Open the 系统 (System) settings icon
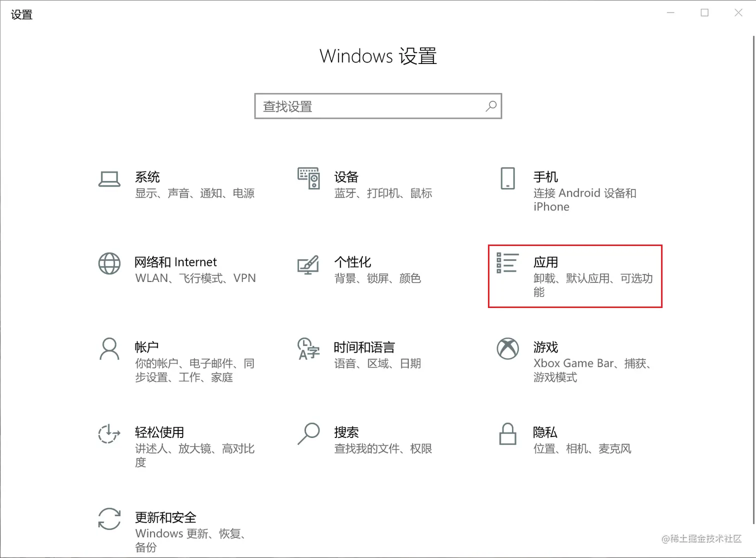 tap(109, 178)
